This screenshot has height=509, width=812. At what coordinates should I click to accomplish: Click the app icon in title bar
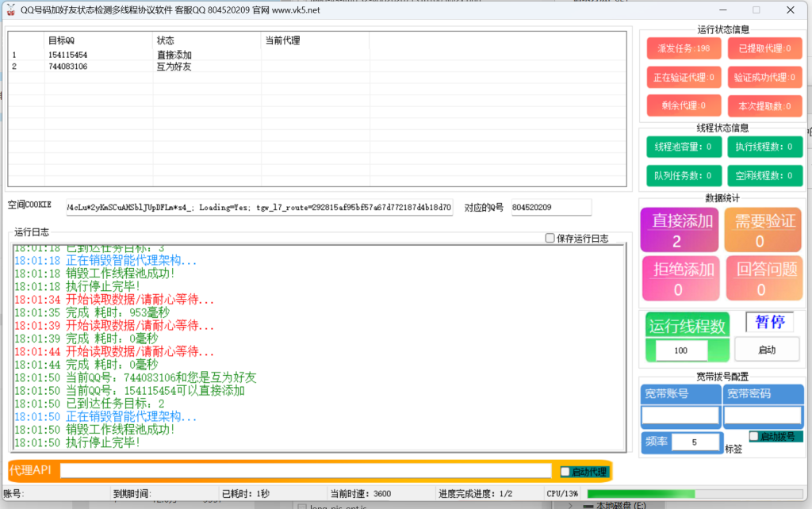click(10, 10)
